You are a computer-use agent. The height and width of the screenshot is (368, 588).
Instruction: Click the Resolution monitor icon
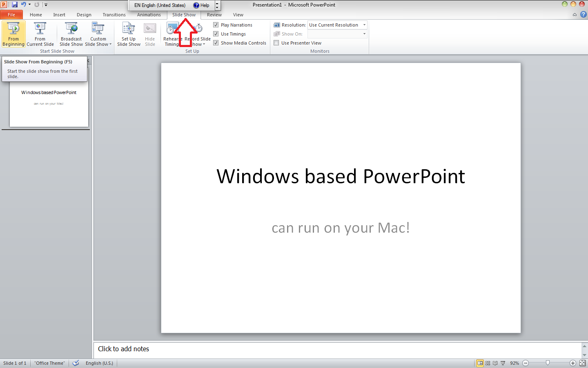coord(277,25)
